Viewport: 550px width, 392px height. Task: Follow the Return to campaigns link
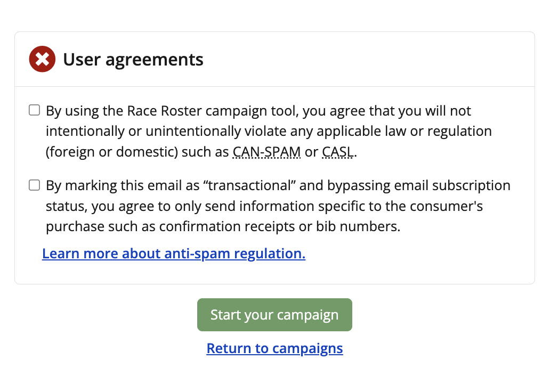pyautogui.click(x=274, y=348)
